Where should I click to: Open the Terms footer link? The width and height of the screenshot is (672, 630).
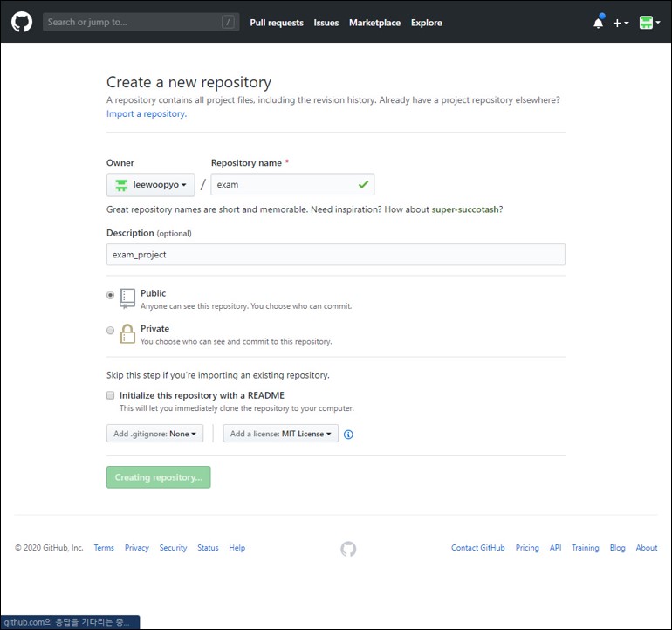coord(104,548)
